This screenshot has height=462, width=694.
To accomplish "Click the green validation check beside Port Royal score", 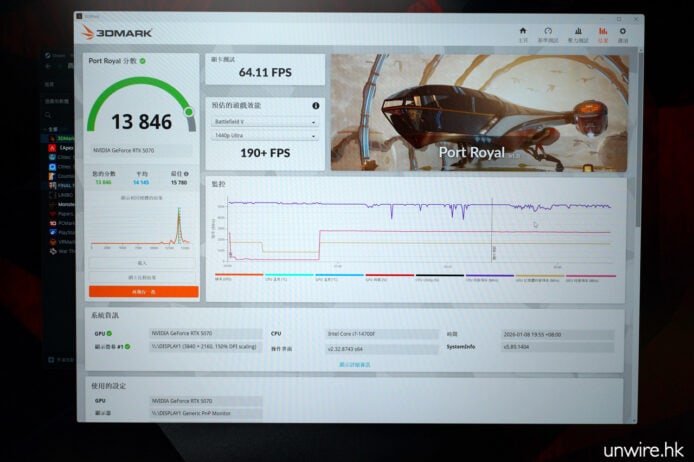I will (x=143, y=61).
